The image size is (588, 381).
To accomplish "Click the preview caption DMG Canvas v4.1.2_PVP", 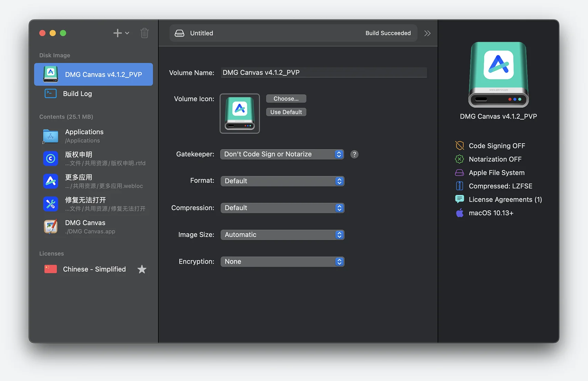I will 498,117.
